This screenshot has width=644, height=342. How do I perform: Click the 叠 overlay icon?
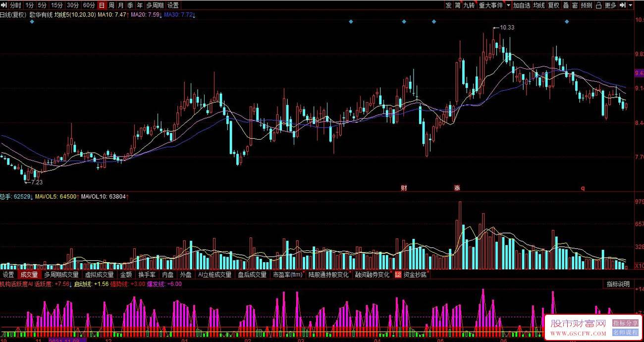click(566, 5)
